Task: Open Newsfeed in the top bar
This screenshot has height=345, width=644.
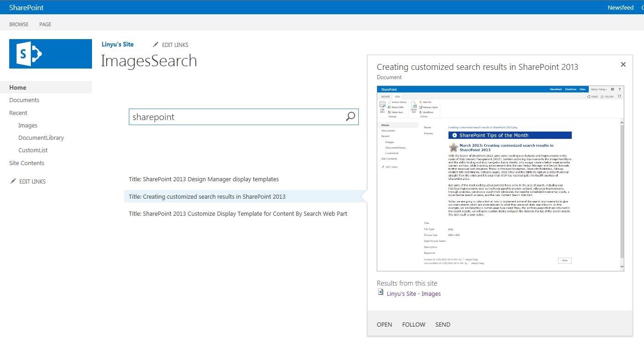Action: tap(621, 8)
